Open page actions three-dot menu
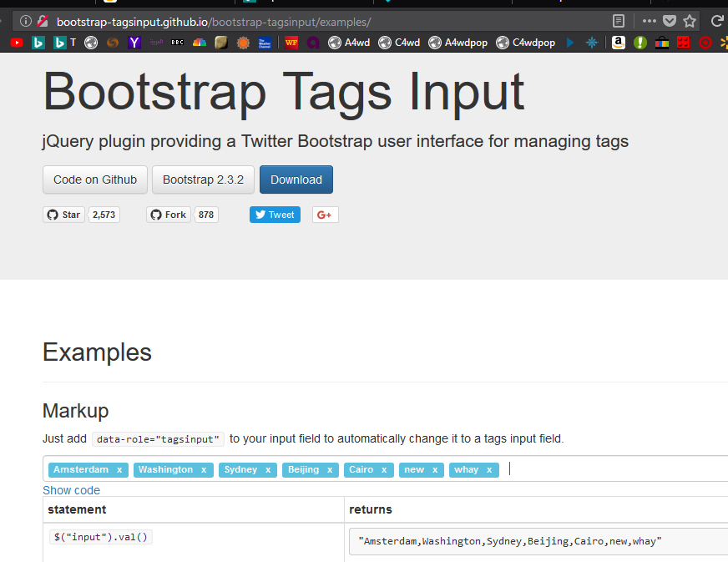Screen dimensions: 728x562 pos(650,21)
